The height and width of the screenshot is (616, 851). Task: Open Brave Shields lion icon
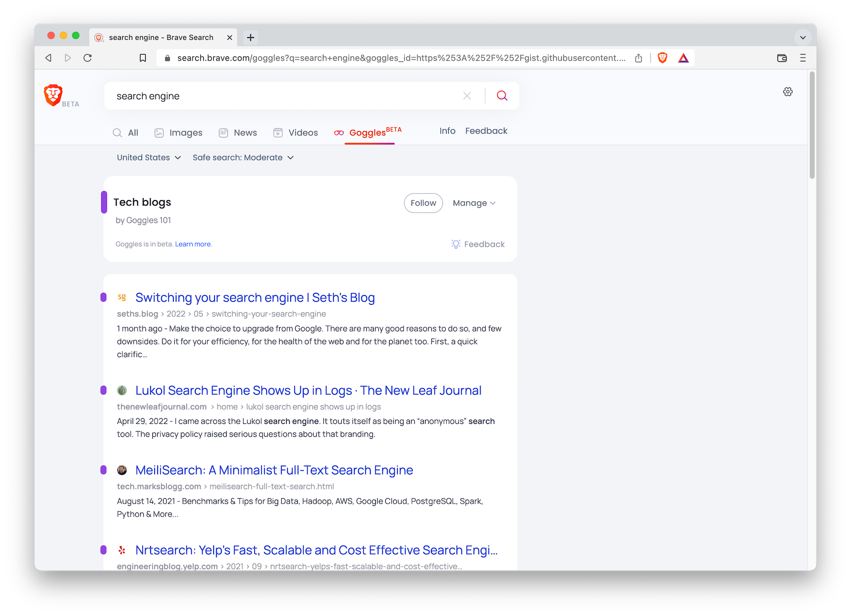tap(662, 58)
